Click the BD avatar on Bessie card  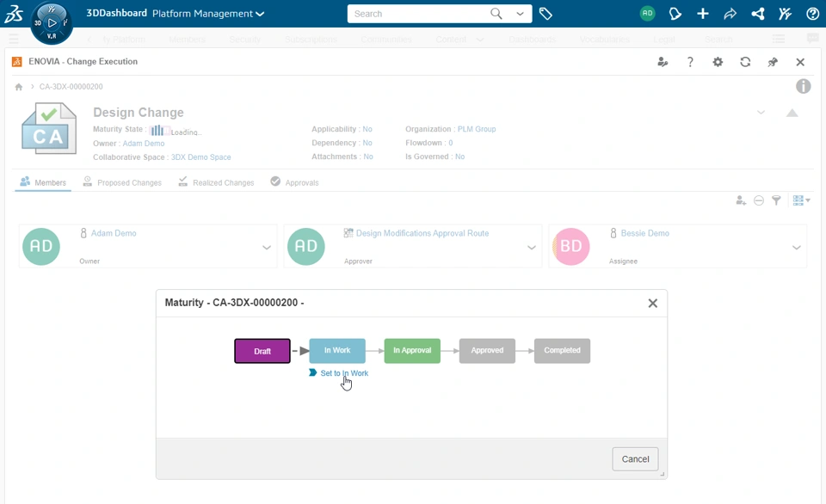[570, 247]
